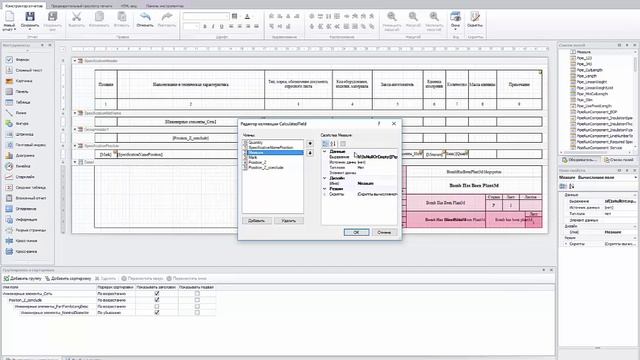Toggle show footer checkbox in first group row

pyautogui.click(x=197, y=293)
